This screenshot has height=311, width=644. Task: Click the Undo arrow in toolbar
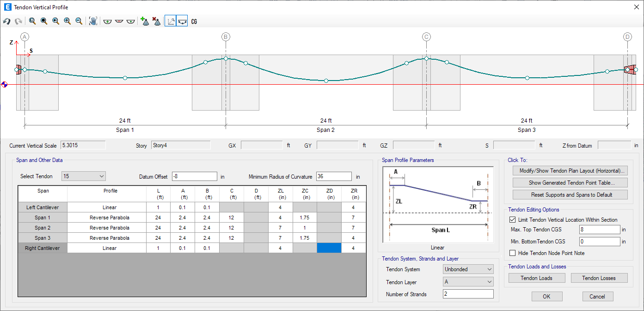pos(7,21)
